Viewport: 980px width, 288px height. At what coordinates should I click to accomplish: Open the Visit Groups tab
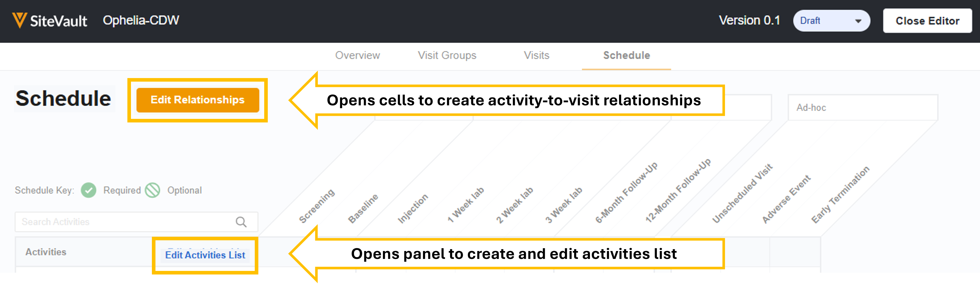pyautogui.click(x=447, y=55)
